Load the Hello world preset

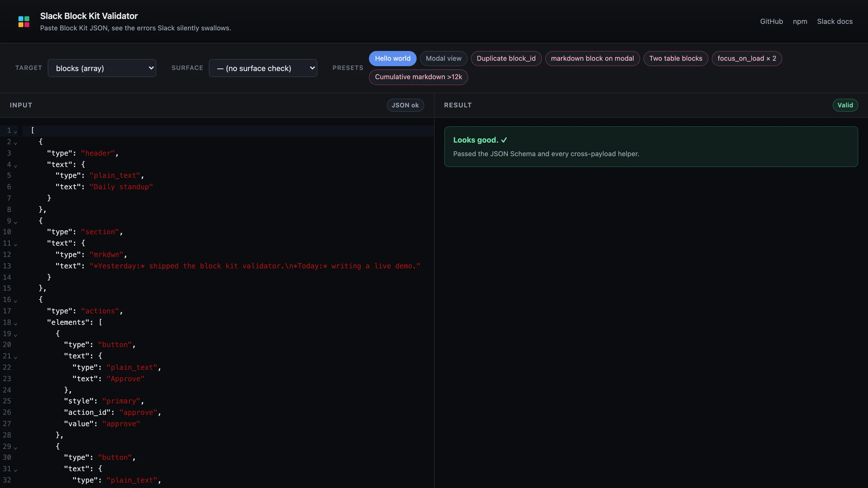392,59
